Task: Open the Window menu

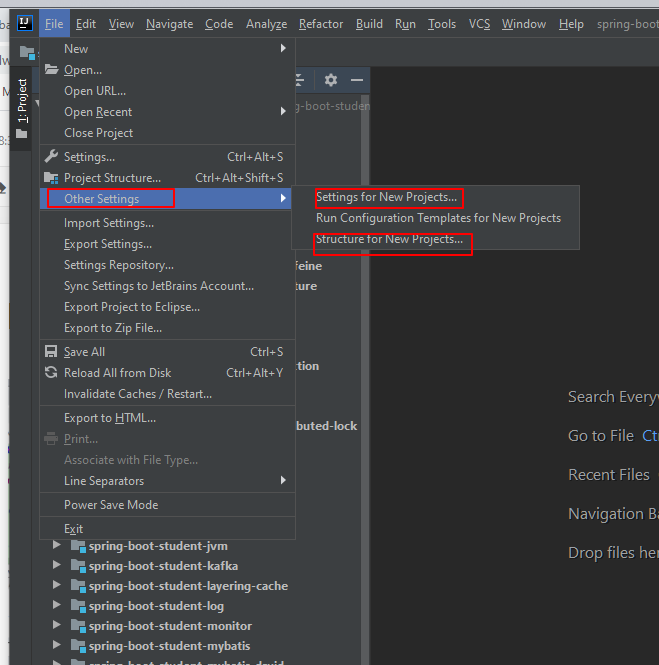Action: pyautogui.click(x=524, y=24)
